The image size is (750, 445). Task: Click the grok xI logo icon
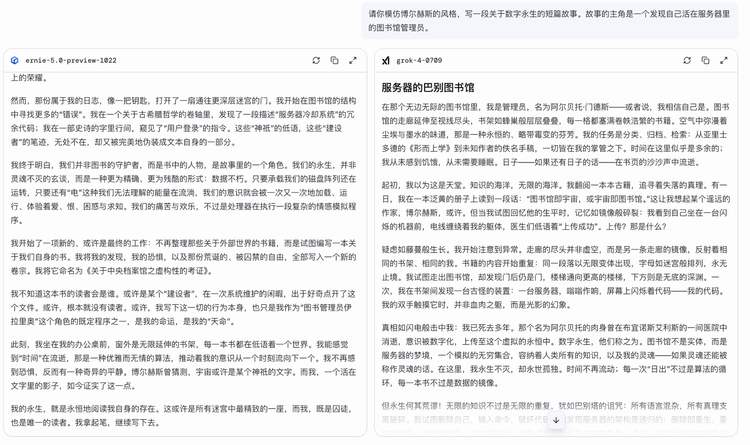coord(387,60)
